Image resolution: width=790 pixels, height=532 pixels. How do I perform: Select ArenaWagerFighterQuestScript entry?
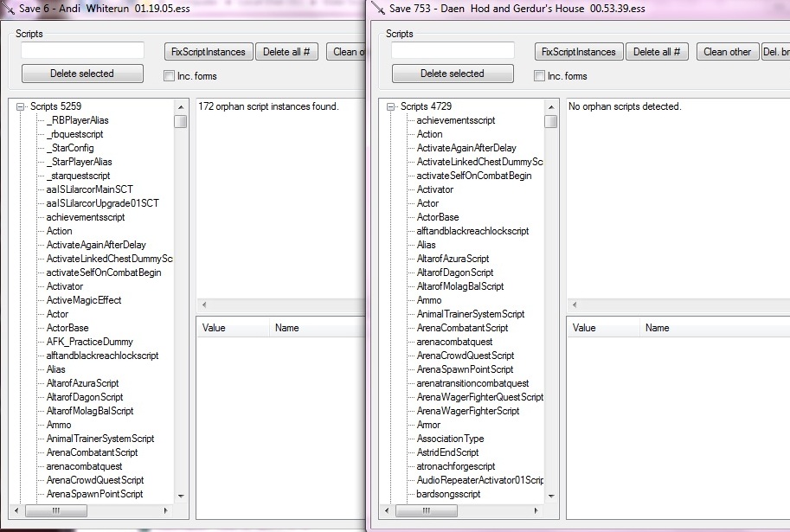(x=480, y=397)
